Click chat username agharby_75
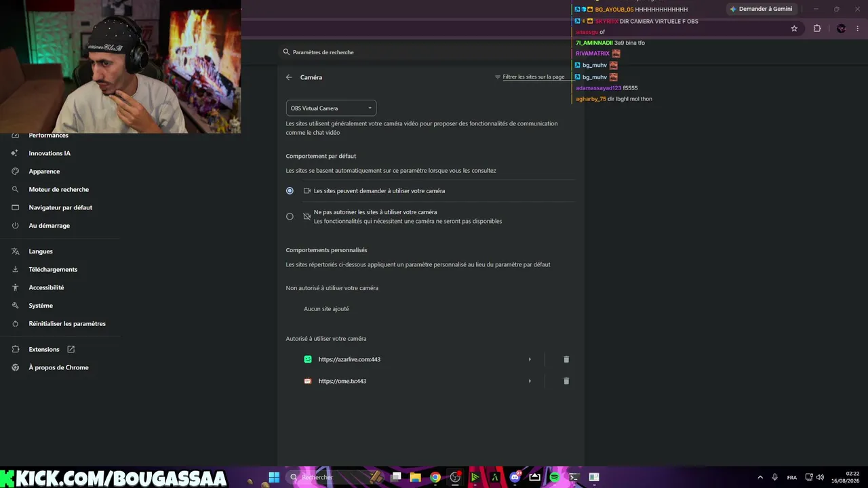The height and width of the screenshot is (488, 868). point(591,99)
